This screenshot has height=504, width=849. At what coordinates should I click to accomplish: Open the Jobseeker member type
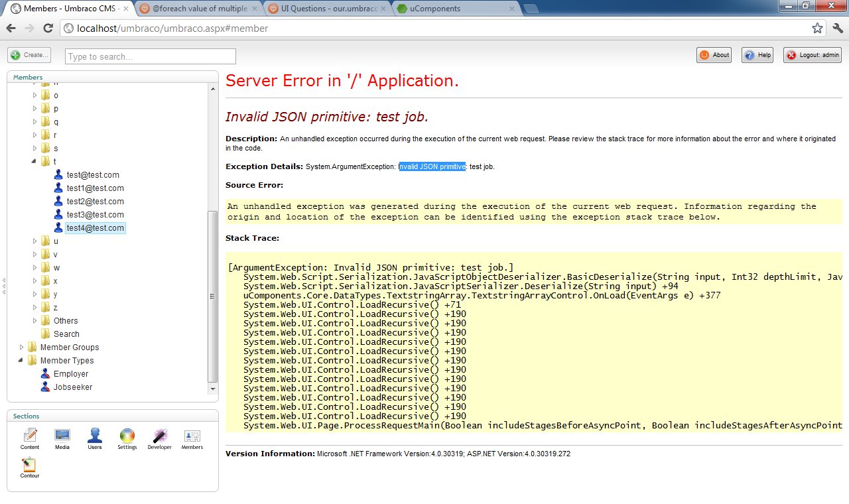coord(73,387)
